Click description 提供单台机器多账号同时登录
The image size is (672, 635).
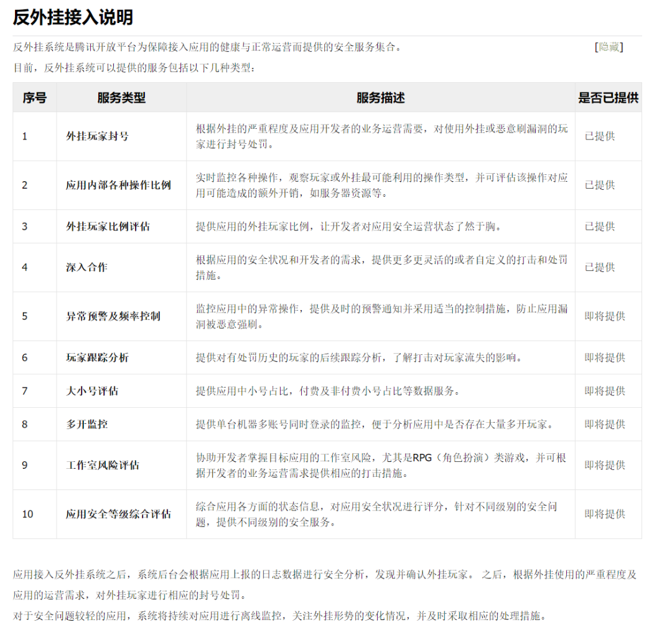[x=375, y=425]
